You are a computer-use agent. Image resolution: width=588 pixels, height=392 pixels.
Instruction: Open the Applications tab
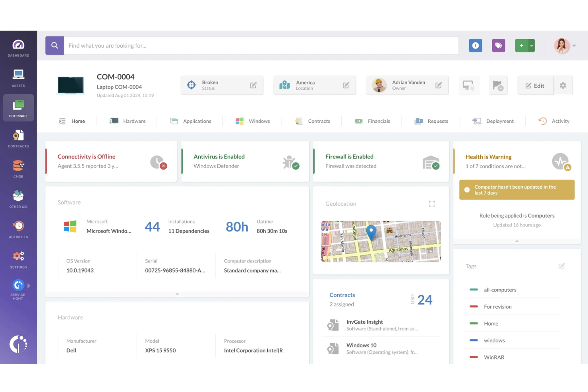point(197,121)
